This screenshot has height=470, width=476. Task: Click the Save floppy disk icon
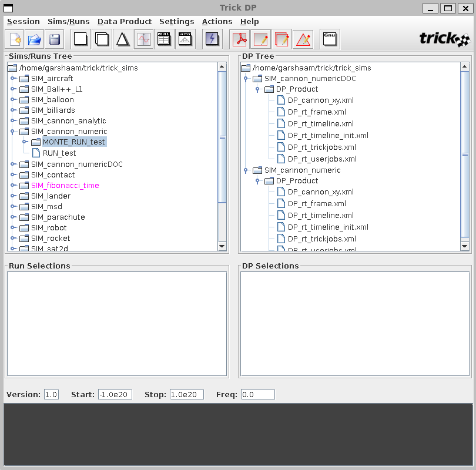tap(54, 39)
